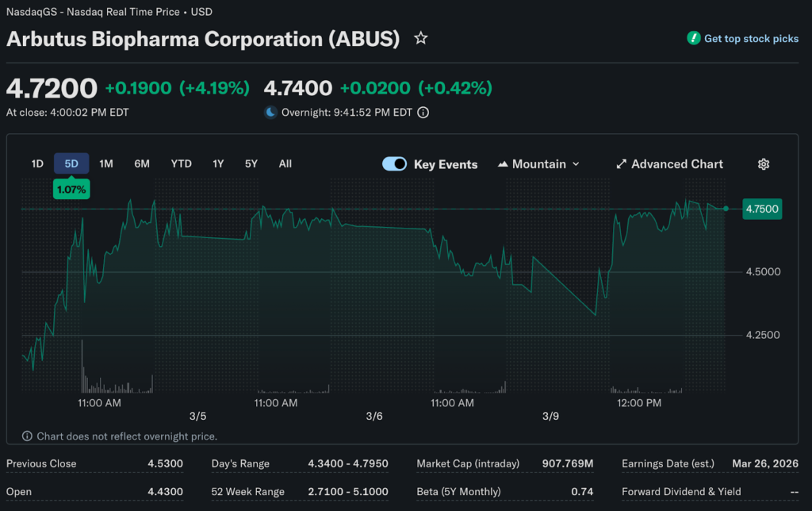The width and height of the screenshot is (812, 511).
Task: Click the Mountain chart type icon
Action: click(503, 164)
